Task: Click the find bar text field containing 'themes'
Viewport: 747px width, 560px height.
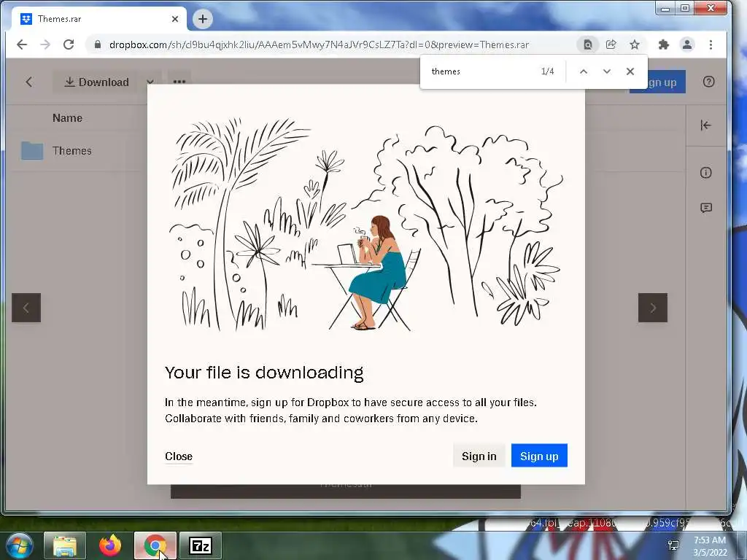Action: tap(481, 71)
